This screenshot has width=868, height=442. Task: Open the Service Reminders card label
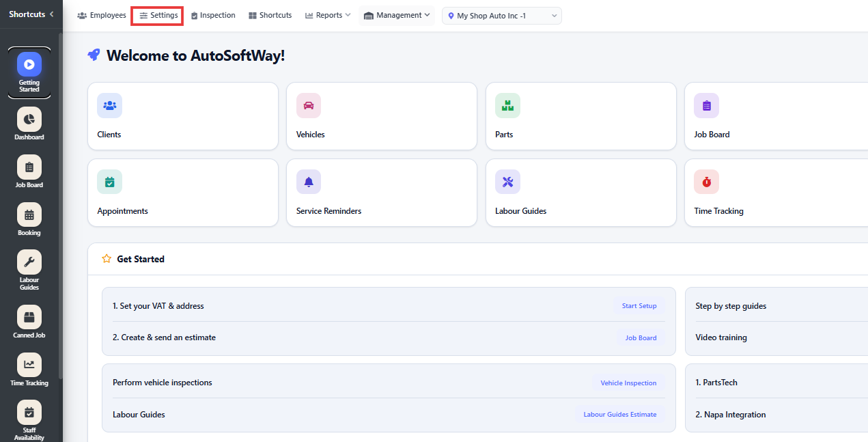[x=328, y=211]
